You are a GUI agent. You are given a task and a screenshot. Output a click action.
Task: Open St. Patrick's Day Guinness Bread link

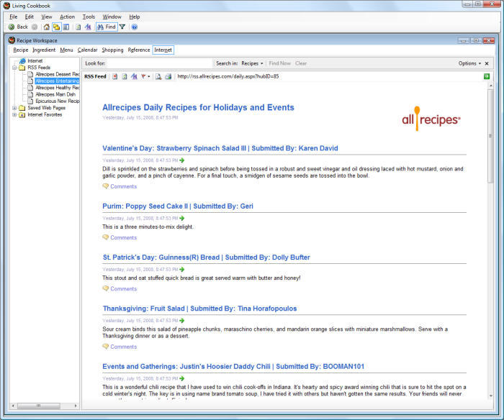(x=207, y=257)
